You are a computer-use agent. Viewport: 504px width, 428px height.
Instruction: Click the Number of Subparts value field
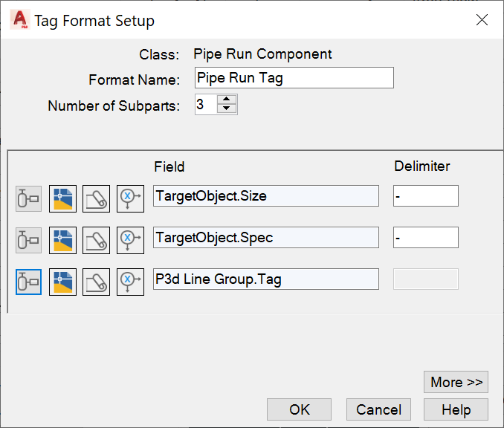pos(206,105)
